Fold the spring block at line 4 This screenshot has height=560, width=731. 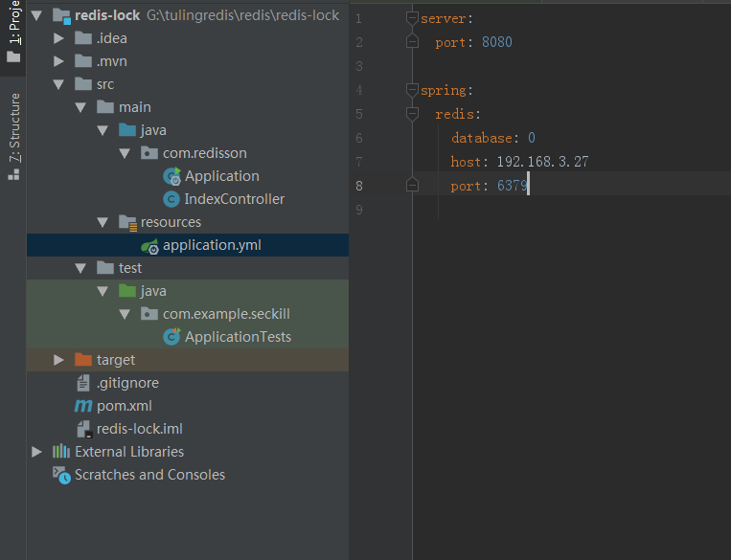412,90
